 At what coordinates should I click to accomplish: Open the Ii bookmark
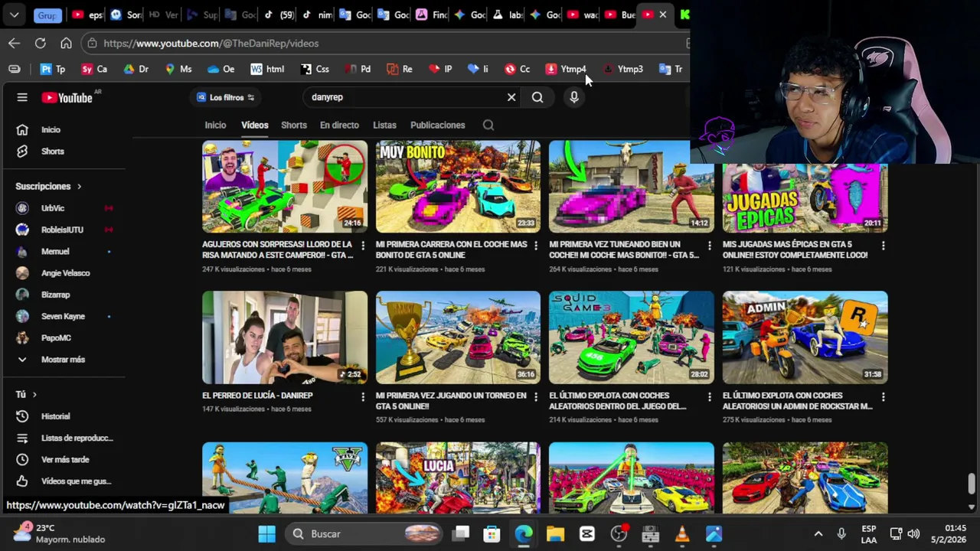point(478,69)
